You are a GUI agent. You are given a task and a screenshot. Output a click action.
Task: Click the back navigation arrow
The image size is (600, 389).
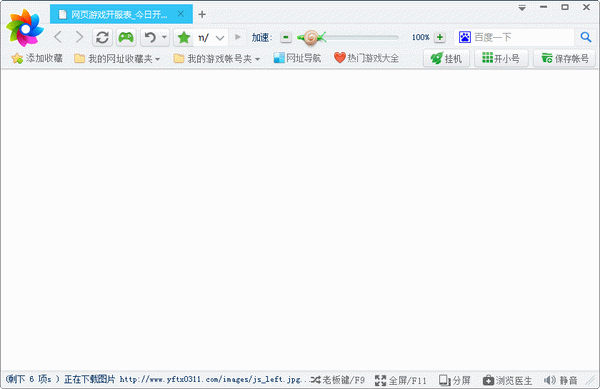point(58,37)
